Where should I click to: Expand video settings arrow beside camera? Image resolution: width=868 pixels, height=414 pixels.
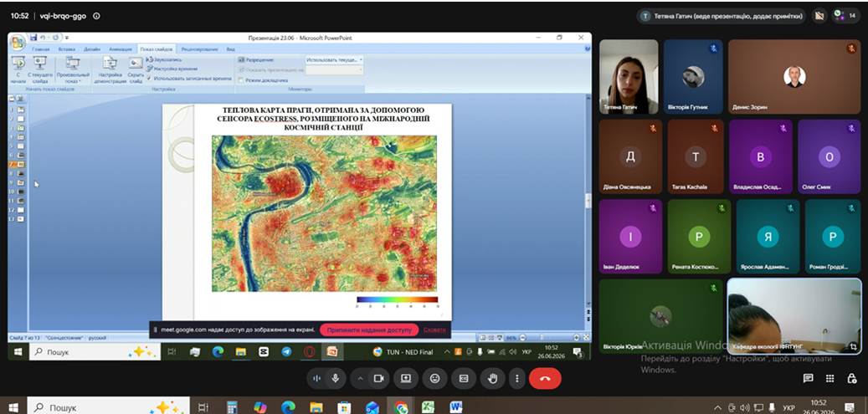click(x=361, y=379)
